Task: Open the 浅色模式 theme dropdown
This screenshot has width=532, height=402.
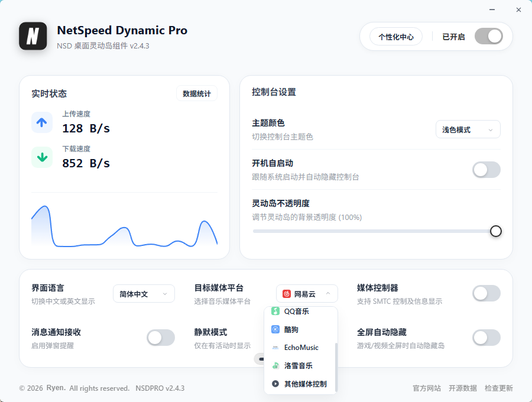Action: click(468, 129)
